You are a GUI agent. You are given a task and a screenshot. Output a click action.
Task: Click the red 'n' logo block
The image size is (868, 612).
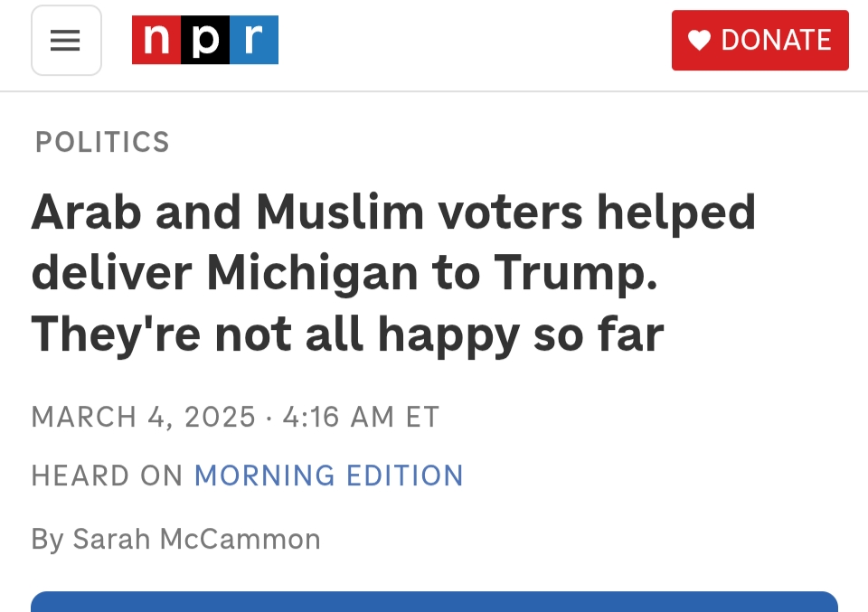click(x=156, y=41)
